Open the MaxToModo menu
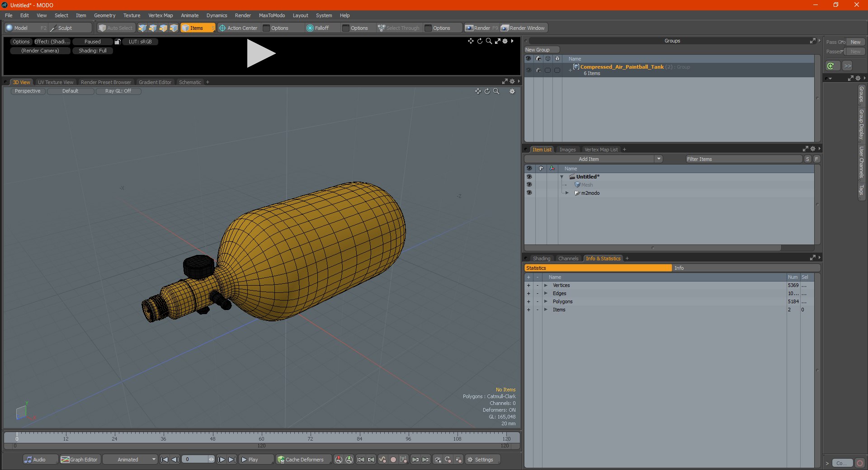The image size is (868, 470). [272, 15]
